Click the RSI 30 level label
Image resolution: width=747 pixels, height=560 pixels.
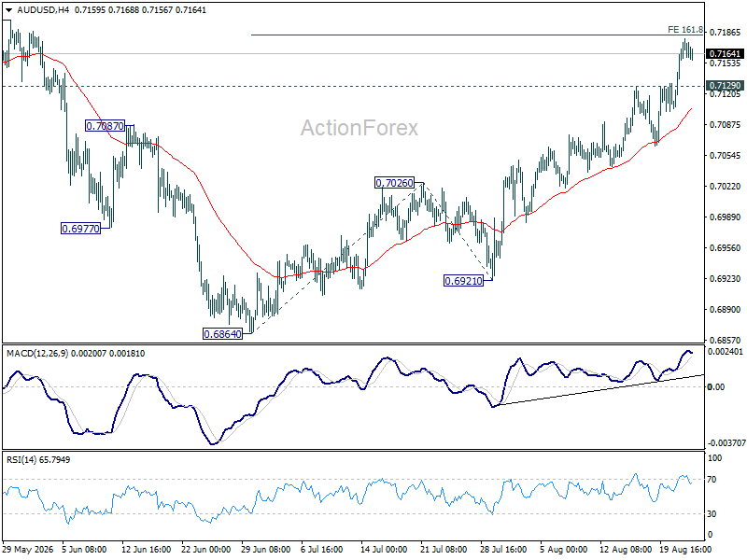712,514
